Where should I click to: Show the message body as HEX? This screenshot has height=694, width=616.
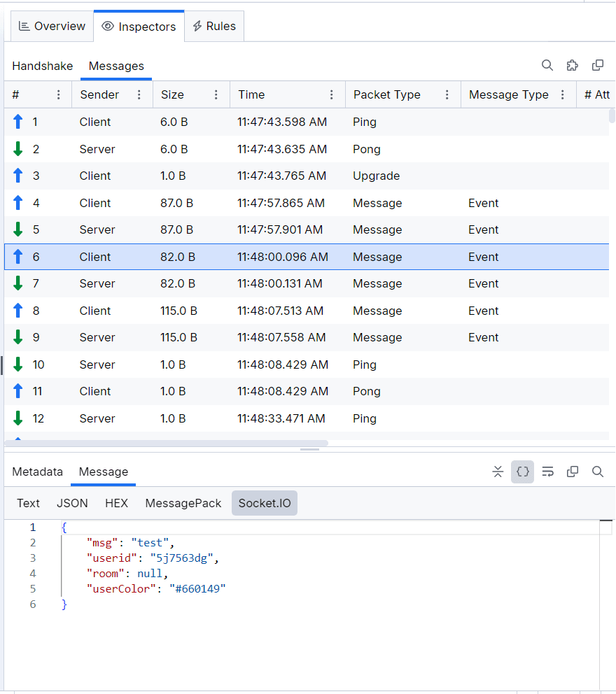116,503
